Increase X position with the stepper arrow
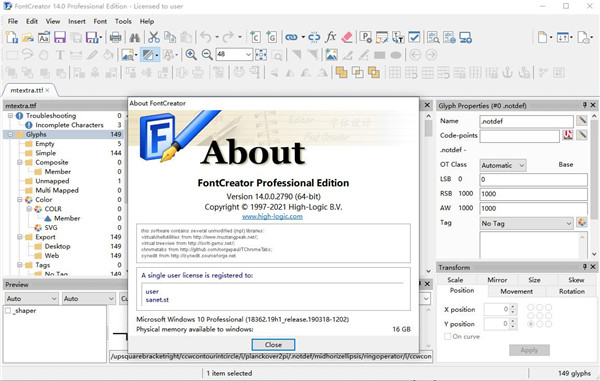This screenshot has height=381, width=600. coord(513,306)
